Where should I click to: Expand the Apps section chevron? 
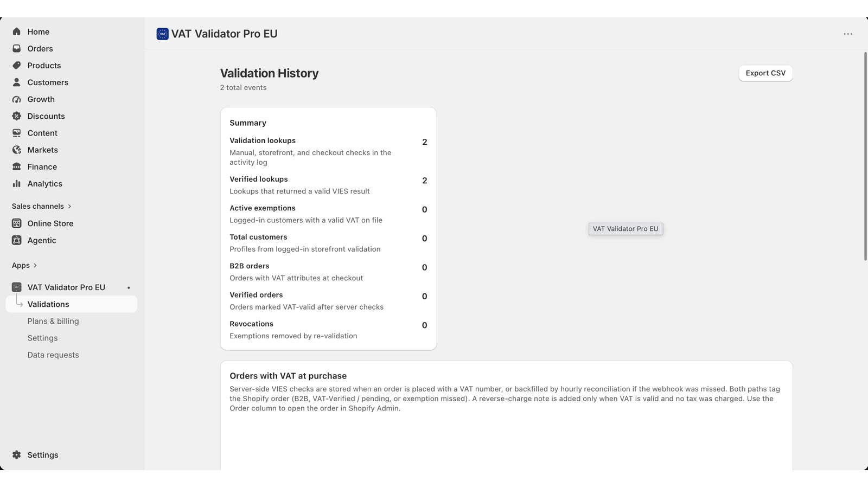point(35,265)
